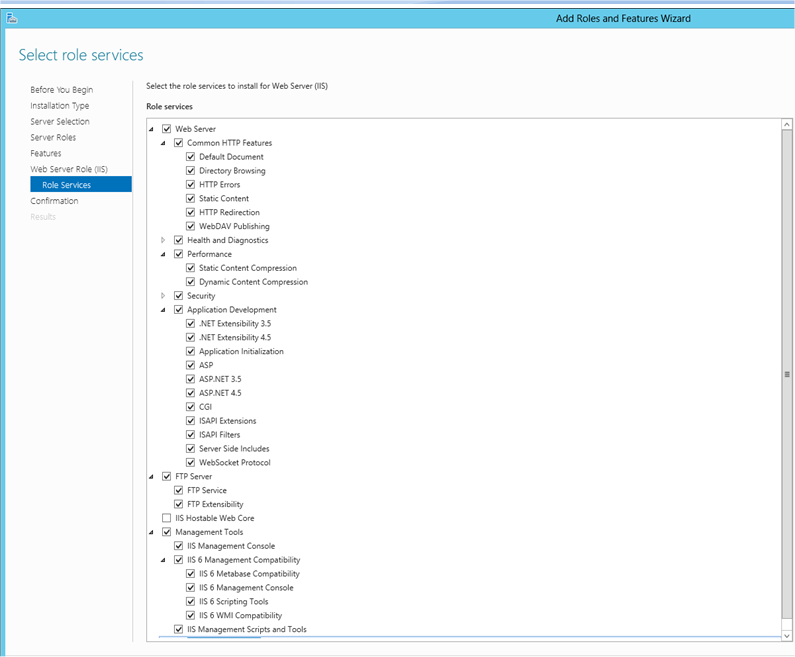
Task: Toggle the Security checkbox
Action: click(x=178, y=295)
